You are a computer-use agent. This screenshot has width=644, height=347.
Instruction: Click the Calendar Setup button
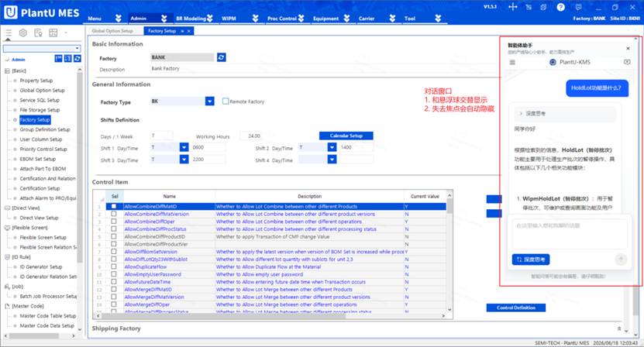pos(346,136)
